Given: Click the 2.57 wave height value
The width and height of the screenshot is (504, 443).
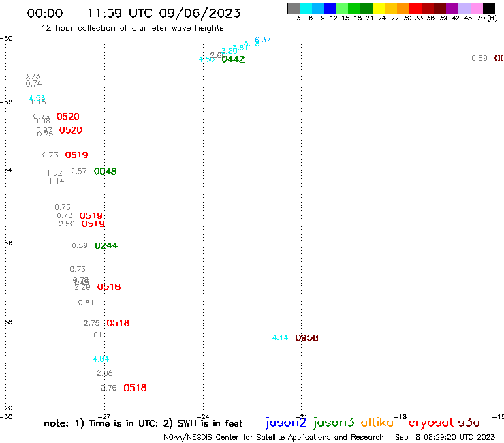Looking at the screenshot, I should (x=78, y=172).
